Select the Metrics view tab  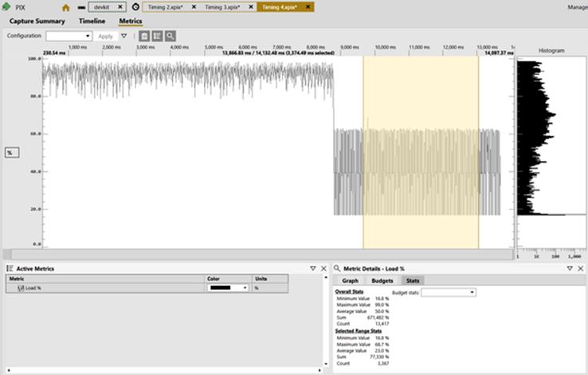pos(131,21)
